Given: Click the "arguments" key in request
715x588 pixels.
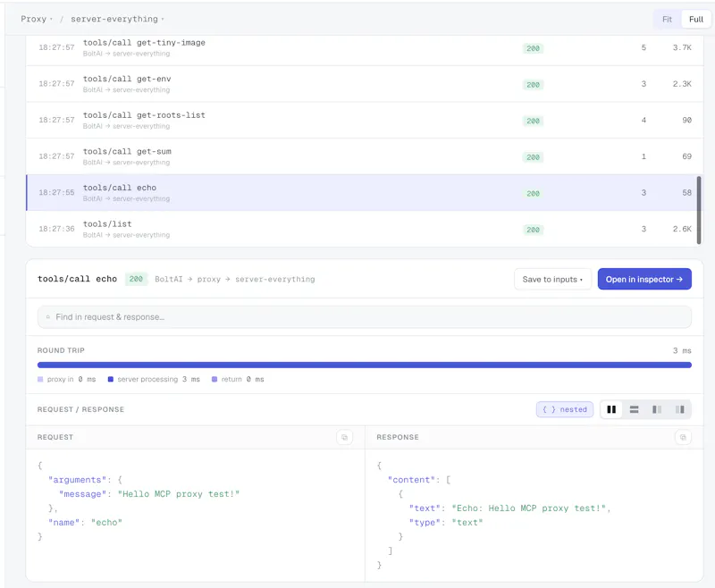Looking at the screenshot, I should pos(77,480).
